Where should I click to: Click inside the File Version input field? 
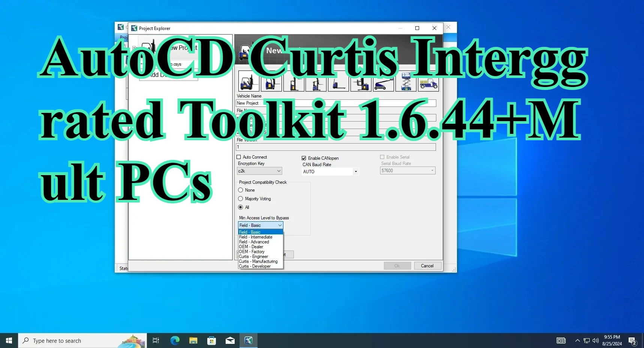336,147
